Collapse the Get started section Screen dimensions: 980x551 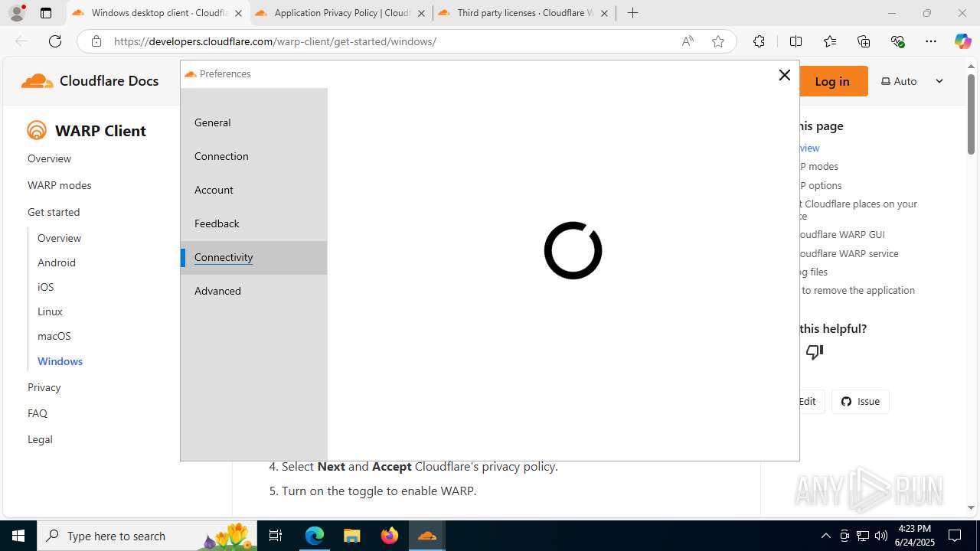click(x=54, y=212)
